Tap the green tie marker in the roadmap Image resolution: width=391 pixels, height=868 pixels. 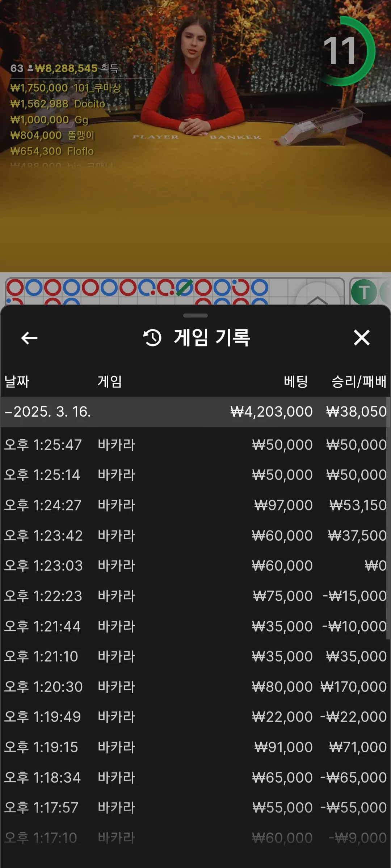(184, 288)
